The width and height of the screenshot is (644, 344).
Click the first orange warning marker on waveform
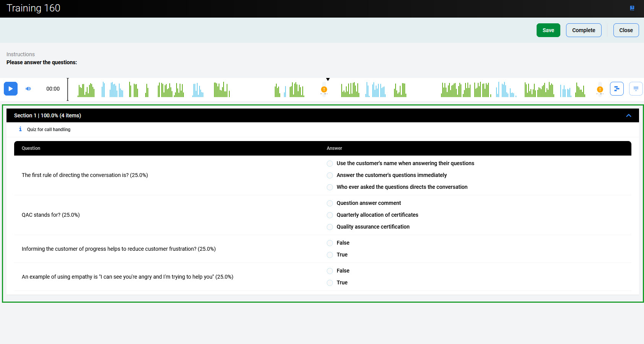(324, 89)
